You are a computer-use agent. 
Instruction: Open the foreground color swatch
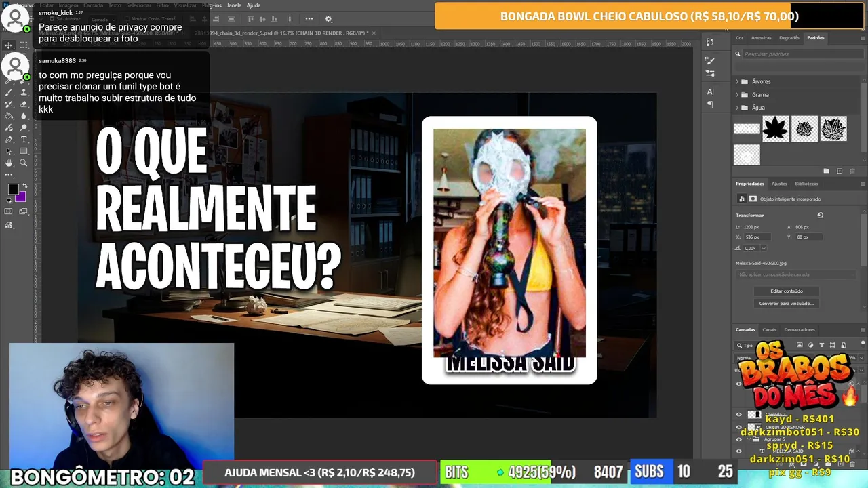pos(13,189)
